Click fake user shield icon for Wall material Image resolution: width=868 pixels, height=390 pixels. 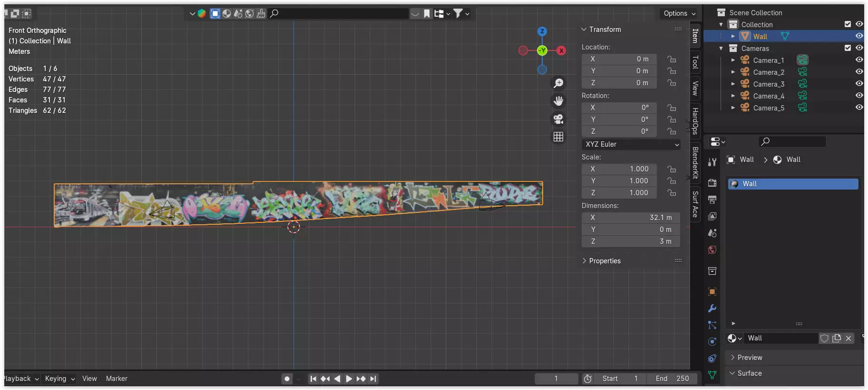(x=824, y=338)
